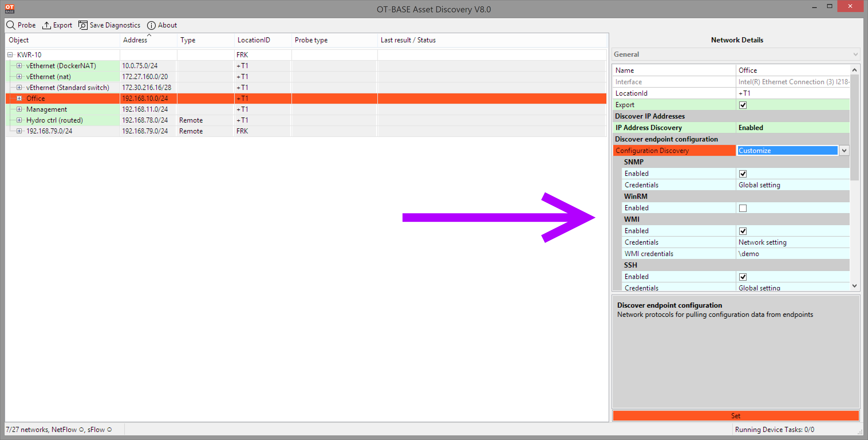Sort by Address column header
868x440 pixels.
coord(149,40)
